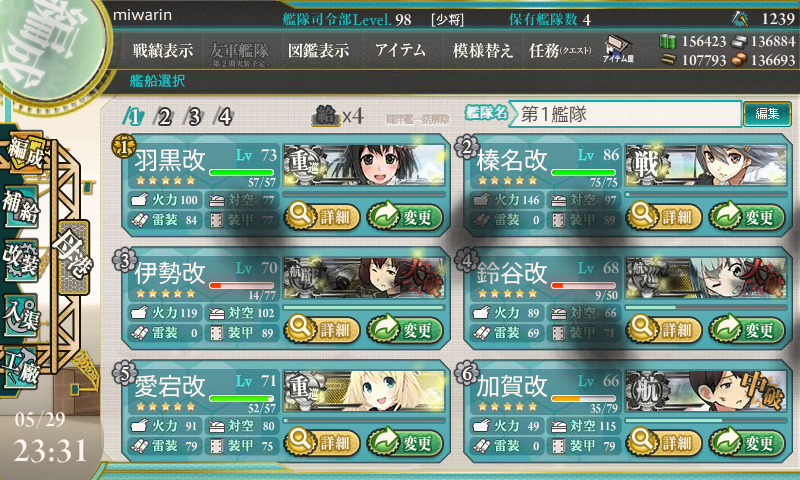This screenshot has width=800, height=480.
Task: Open the 補給 resupply sidebar icon
Action: (21, 207)
